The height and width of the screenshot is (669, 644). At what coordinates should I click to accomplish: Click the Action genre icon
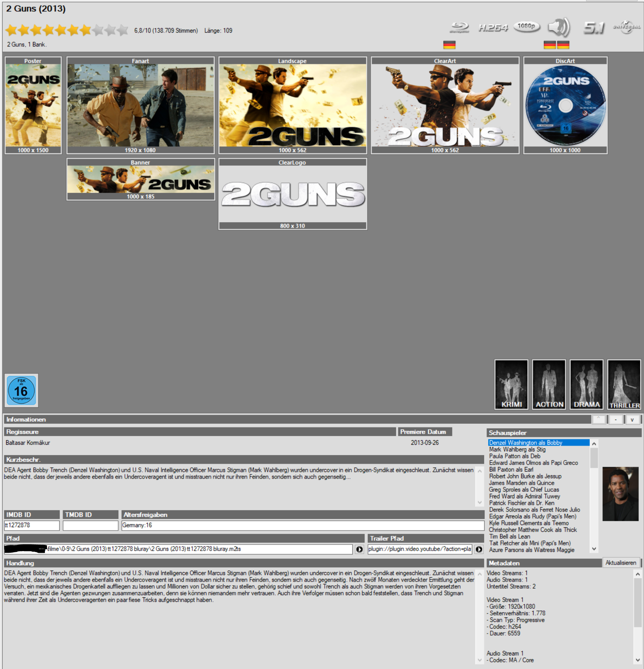[x=549, y=385]
